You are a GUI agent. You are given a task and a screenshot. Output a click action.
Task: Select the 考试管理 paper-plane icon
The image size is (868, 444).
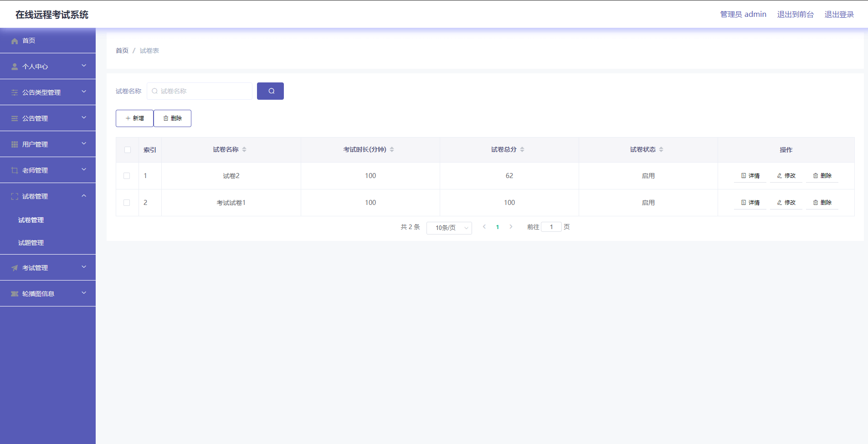click(15, 267)
